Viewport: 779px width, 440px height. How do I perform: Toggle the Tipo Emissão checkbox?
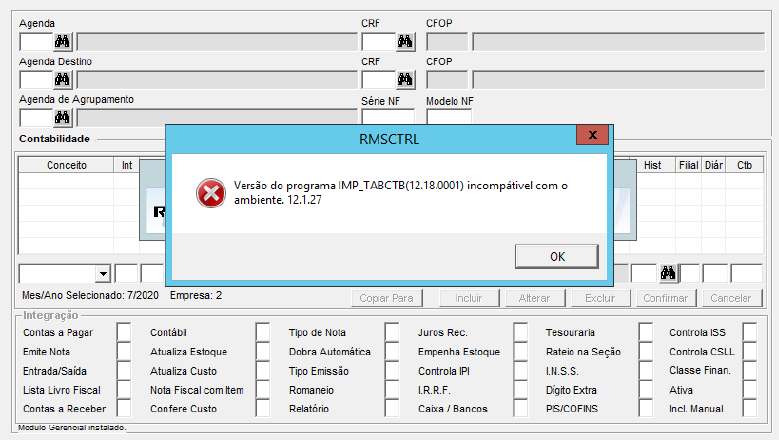tap(392, 371)
